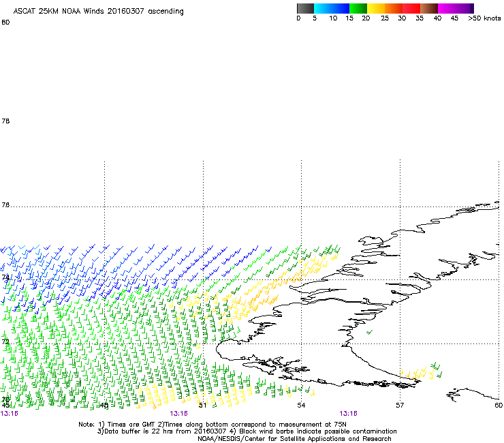504x443 pixels.
Task: Click the '40' label under the color scale
Action: [437, 18]
